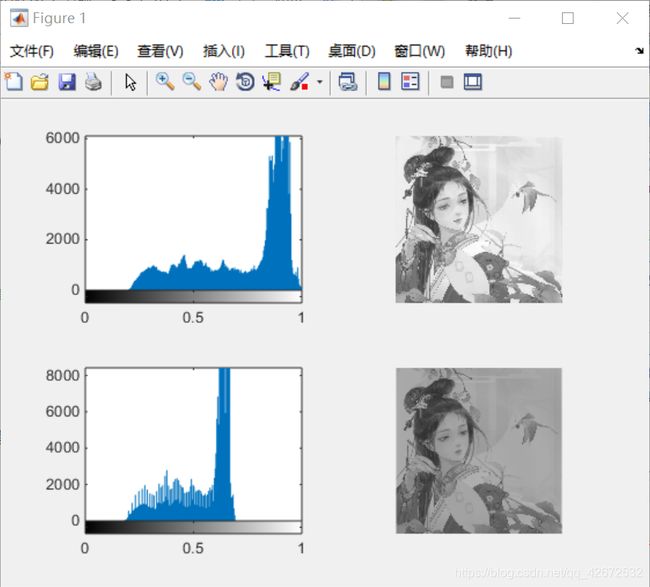Maximize the Figure 1 window

click(568, 18)
